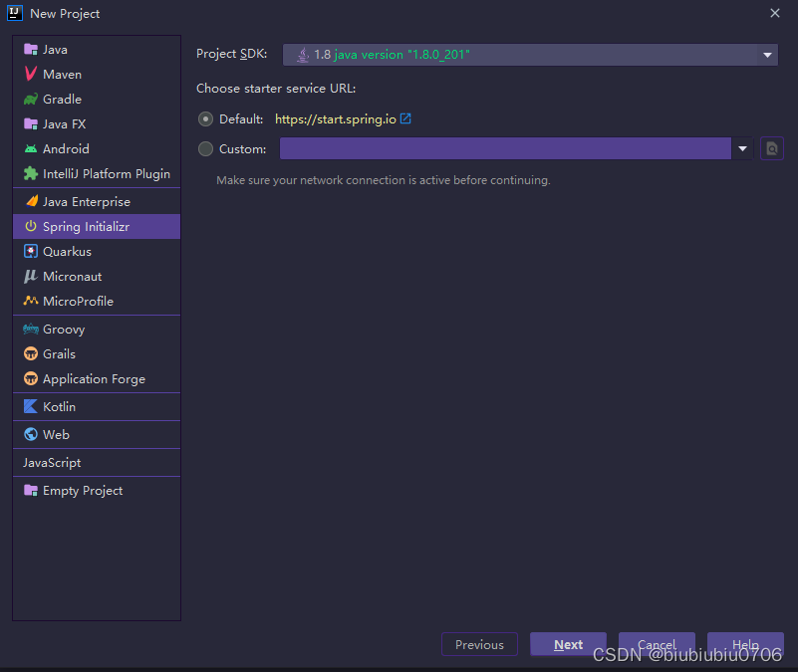Viewport: 798px width, 672px height.
Task: Open the Project SDK dropdown
Action: pos(766,55)
